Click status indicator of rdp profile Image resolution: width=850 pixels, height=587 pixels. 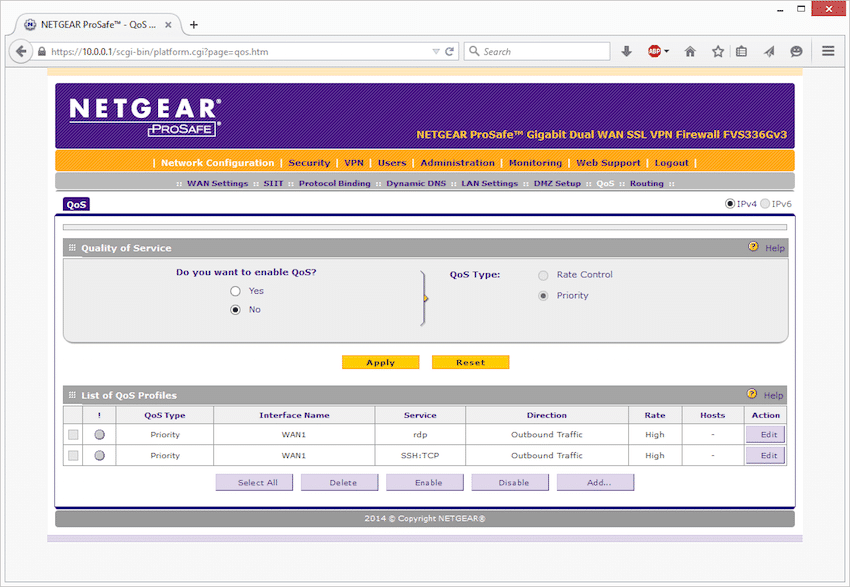(99, 434)
